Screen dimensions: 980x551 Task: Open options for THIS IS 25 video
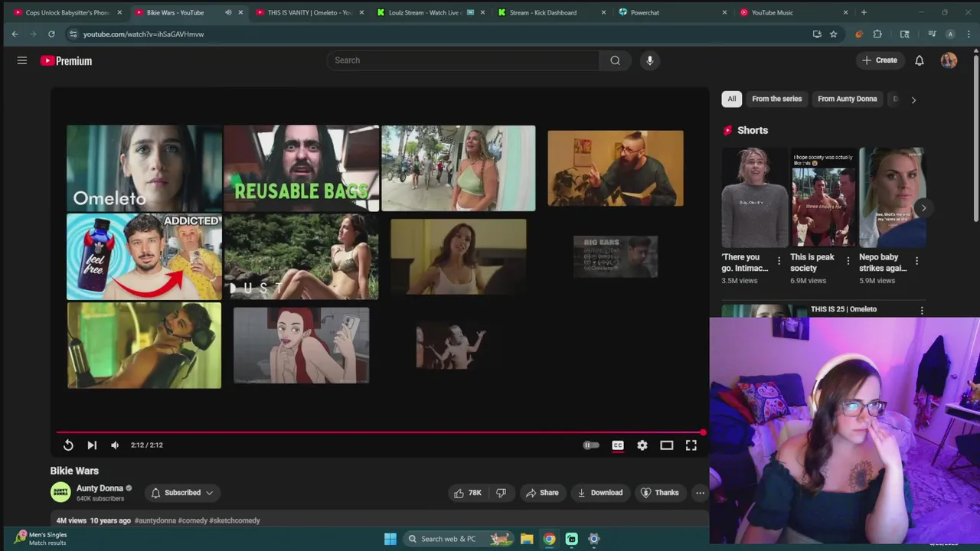tap(922, 310)
